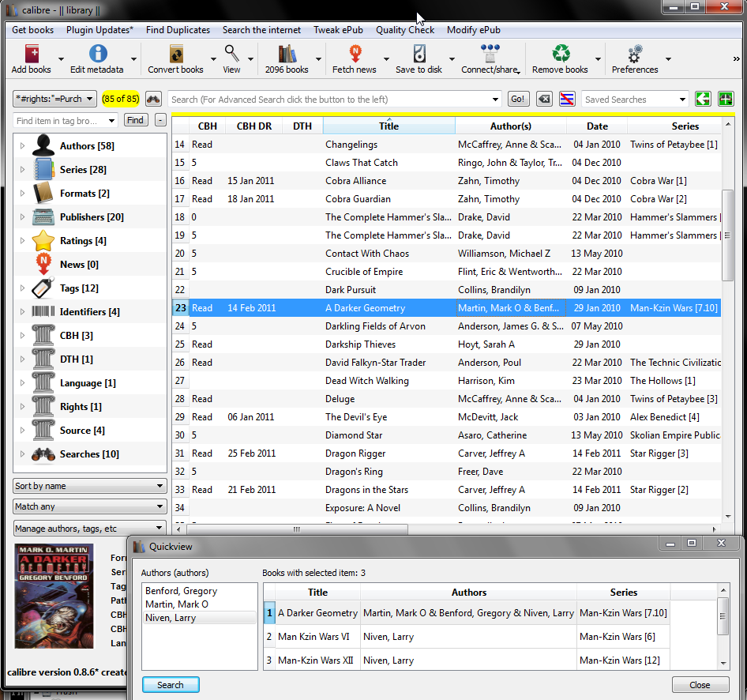Open Search the internet menu
This screenshot has width=747, height=700.
(261, 29)
